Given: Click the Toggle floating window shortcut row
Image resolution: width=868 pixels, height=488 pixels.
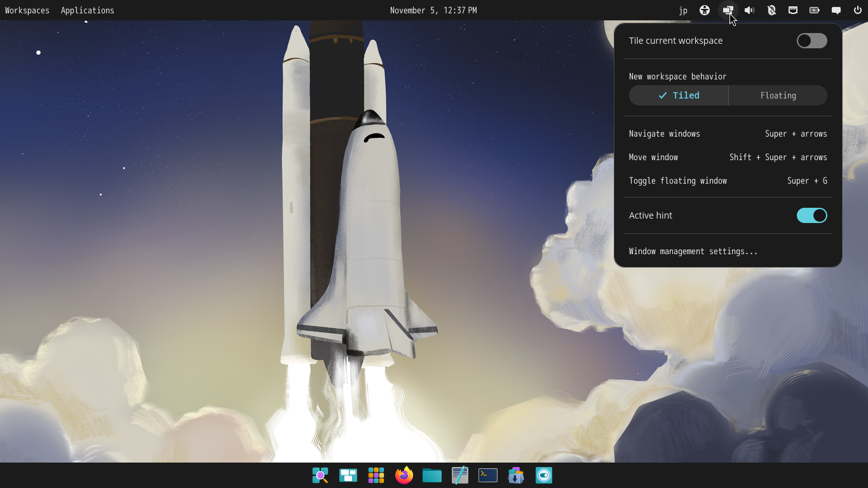Looking at the screenshot, I should [728, 180].
